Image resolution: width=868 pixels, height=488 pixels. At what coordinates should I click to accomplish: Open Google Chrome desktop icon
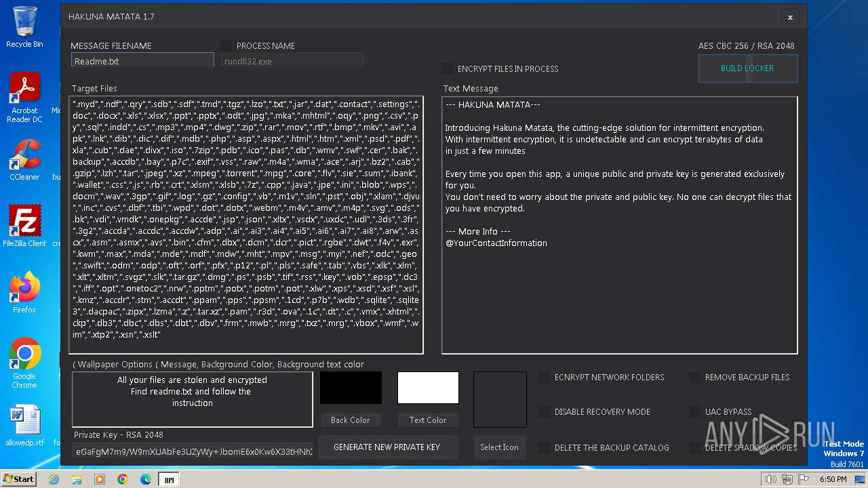point(24,363)
